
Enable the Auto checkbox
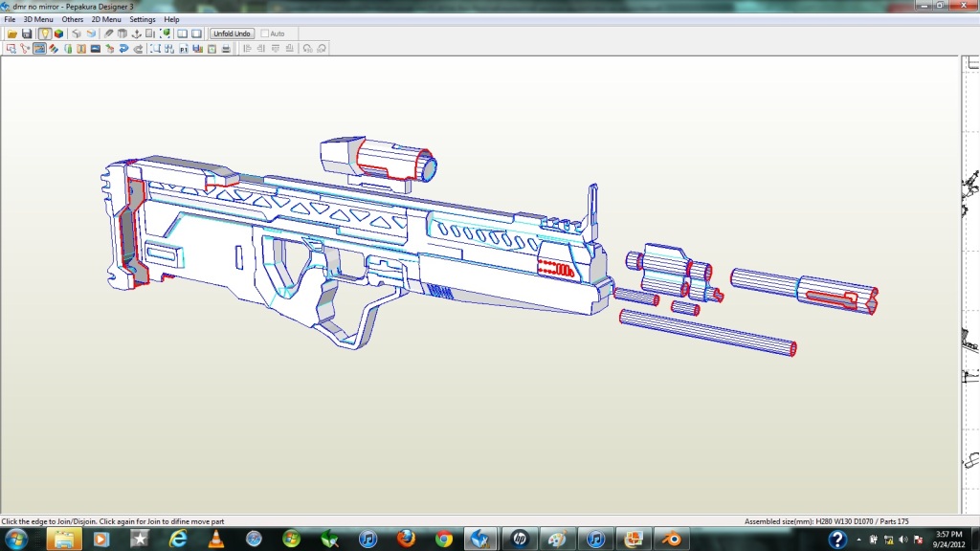coord(265,33)
